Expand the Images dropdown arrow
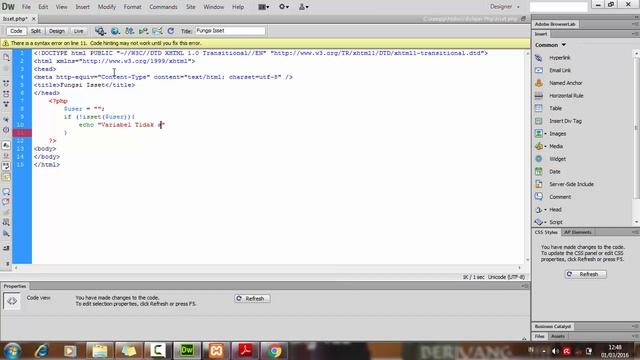The width and height of the screenshot is (640, 360). click(545, 134)
